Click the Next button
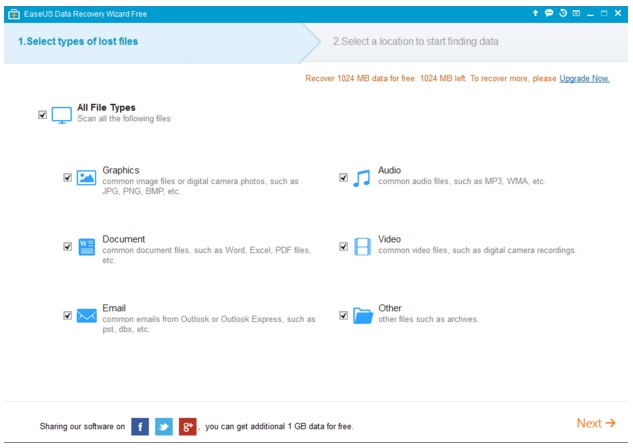The image size is (633, 448). (x=596, y=423)
